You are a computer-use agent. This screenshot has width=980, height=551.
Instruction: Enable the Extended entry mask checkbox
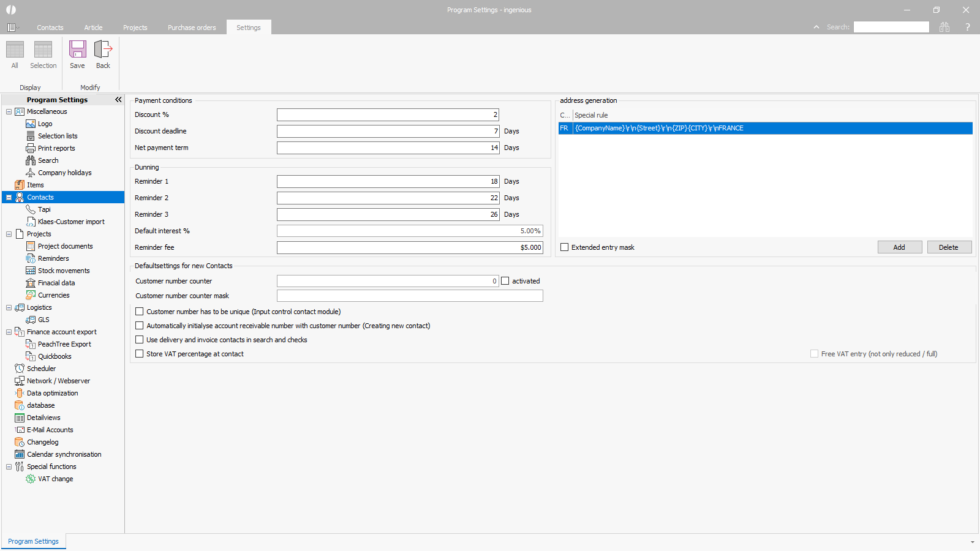tap(565, 247)
